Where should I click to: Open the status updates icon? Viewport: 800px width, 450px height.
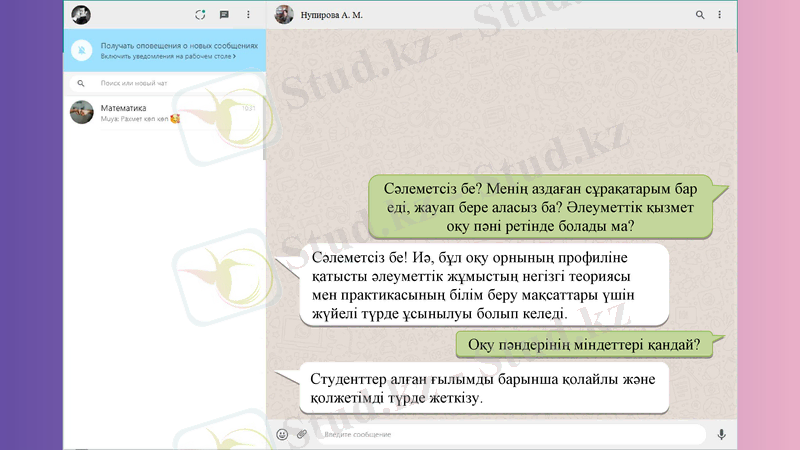click(200, 15)
